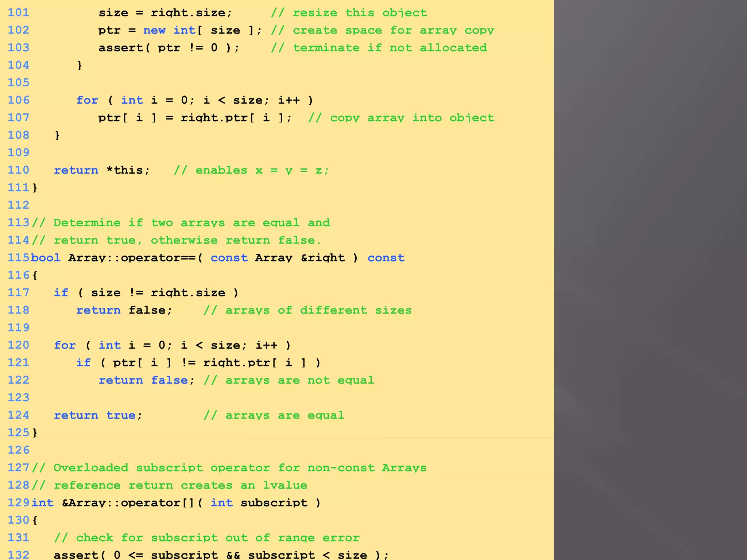Image resolution: width=747 pixels, height=560 pixels.
Task: Click the assert statement on line 132
Action: (x=222, y=555)
